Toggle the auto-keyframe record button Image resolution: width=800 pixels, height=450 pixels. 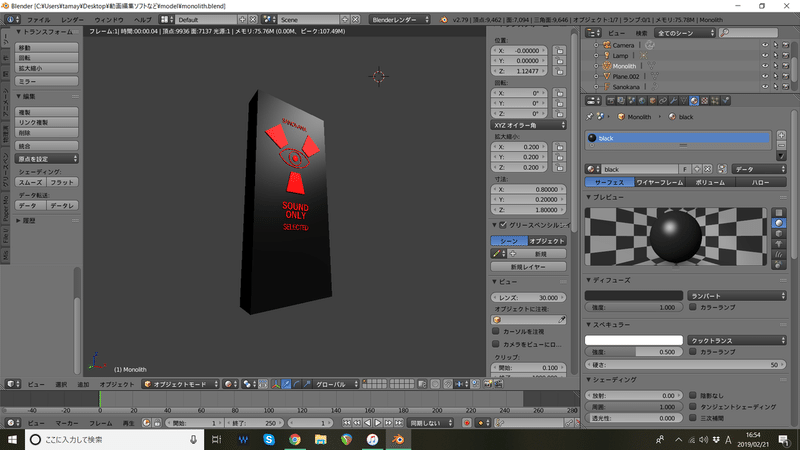click(466, 423)
